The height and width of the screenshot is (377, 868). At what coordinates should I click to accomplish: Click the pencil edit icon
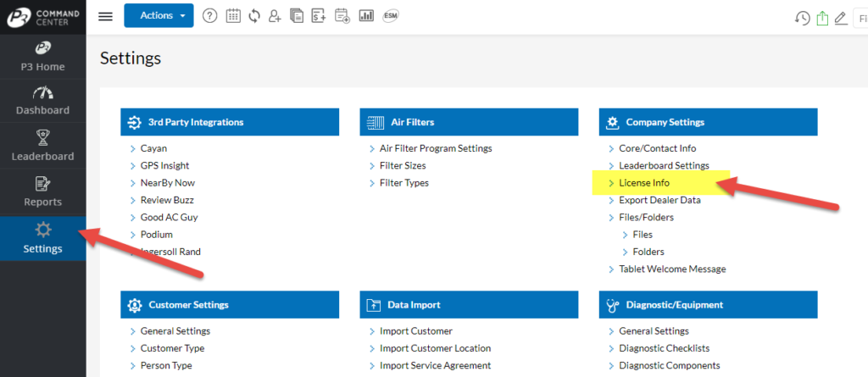point(840,19)
